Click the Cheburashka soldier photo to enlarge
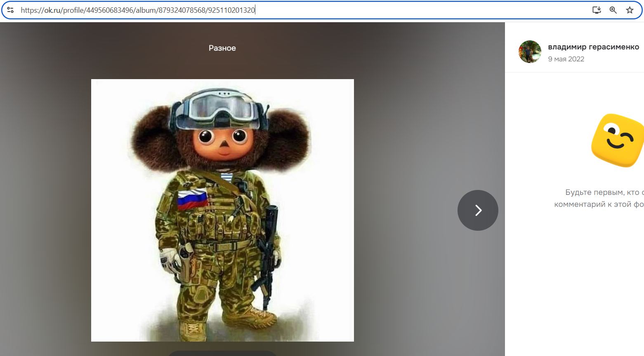 222,210
